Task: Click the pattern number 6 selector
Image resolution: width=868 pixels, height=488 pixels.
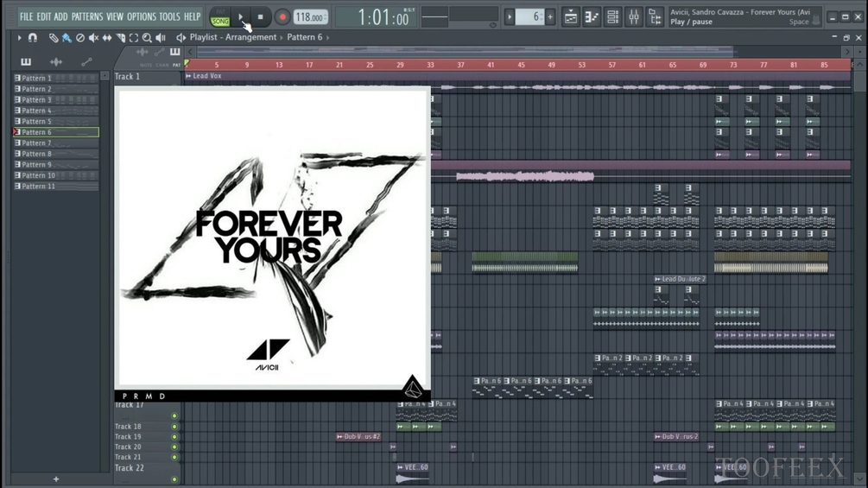Action: 529,17
